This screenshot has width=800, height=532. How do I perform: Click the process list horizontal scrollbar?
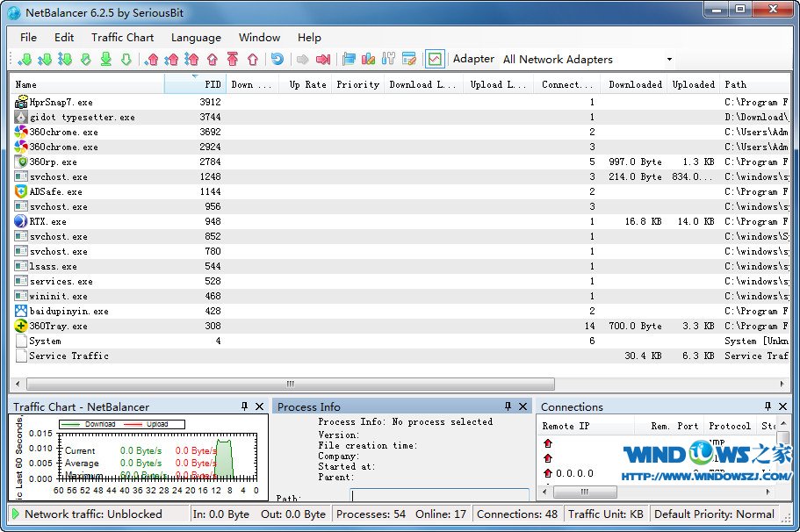point(290,384)
